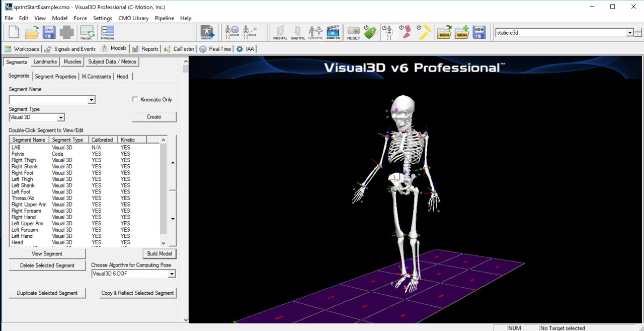Image resolution: width=644 pixels, height=331 pixels.
Task: Click the Copy & Reflect Selected Segment button
Action: [x=137, y=293]
